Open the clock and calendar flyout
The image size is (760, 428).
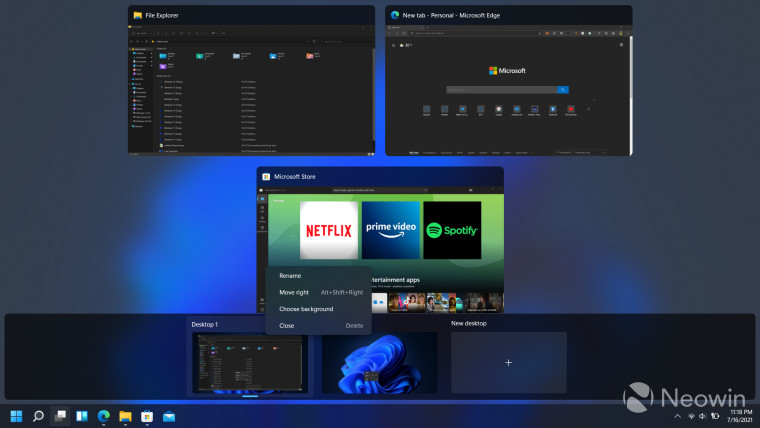click(739, 416)
